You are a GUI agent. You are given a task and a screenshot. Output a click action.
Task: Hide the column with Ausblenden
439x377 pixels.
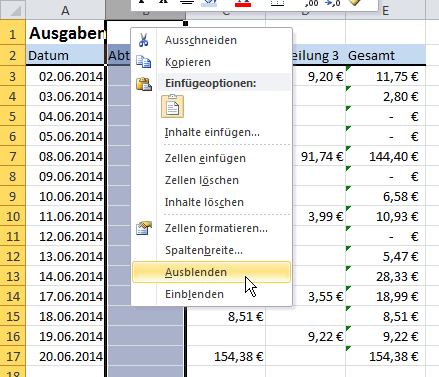click(x=211, y=272)
